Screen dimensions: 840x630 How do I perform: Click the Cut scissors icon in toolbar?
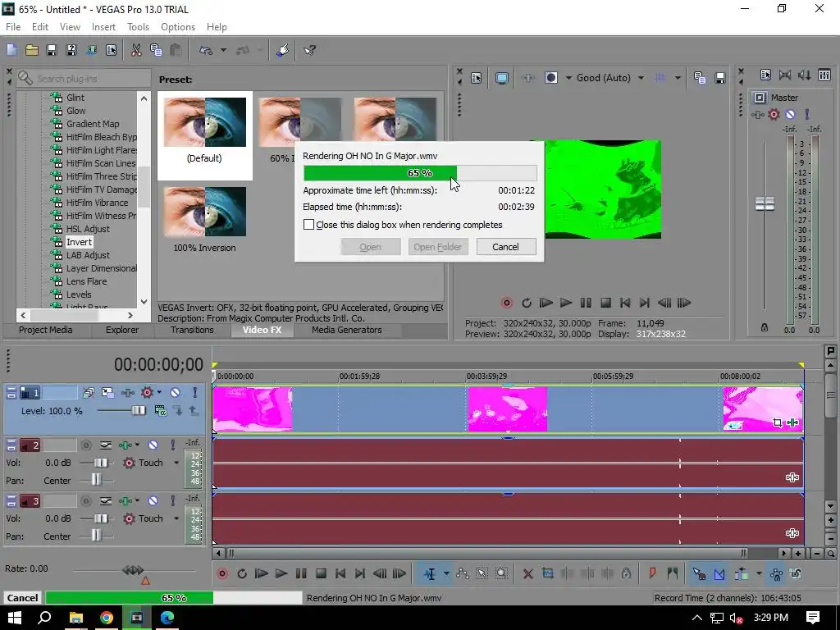click(136, 50)
